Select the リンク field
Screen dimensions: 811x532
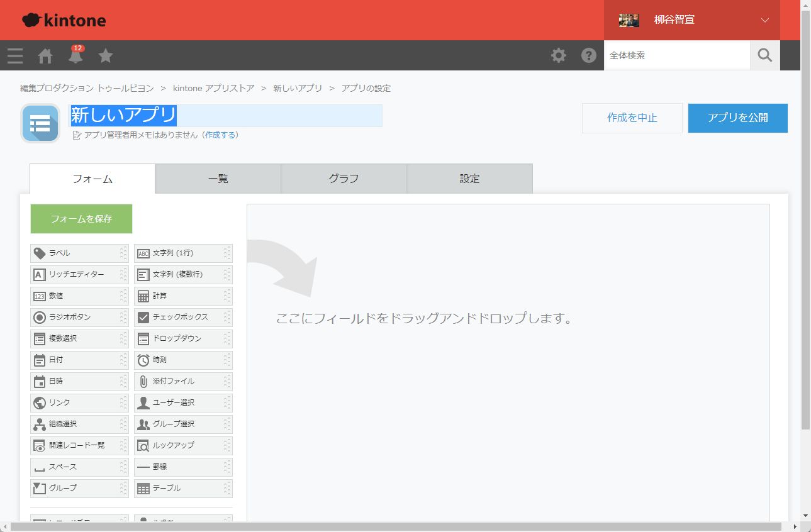point(79,403)
